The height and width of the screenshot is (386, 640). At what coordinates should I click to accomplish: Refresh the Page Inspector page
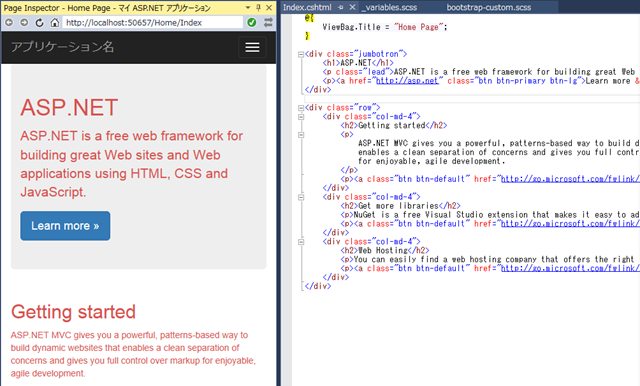[39, 22]
